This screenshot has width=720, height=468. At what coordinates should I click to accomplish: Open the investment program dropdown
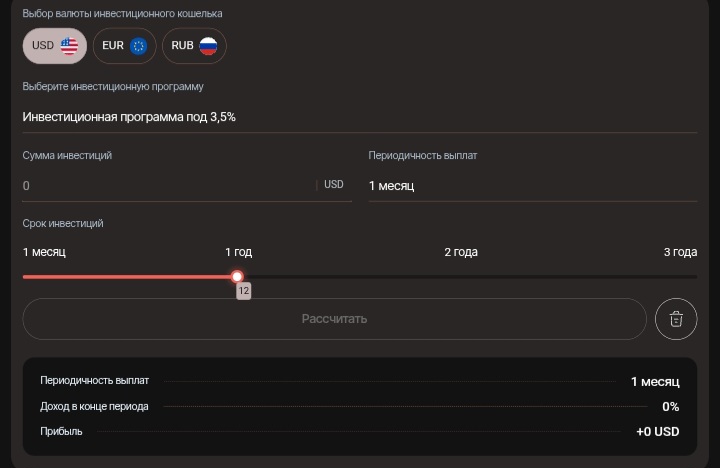click(359, 117)
